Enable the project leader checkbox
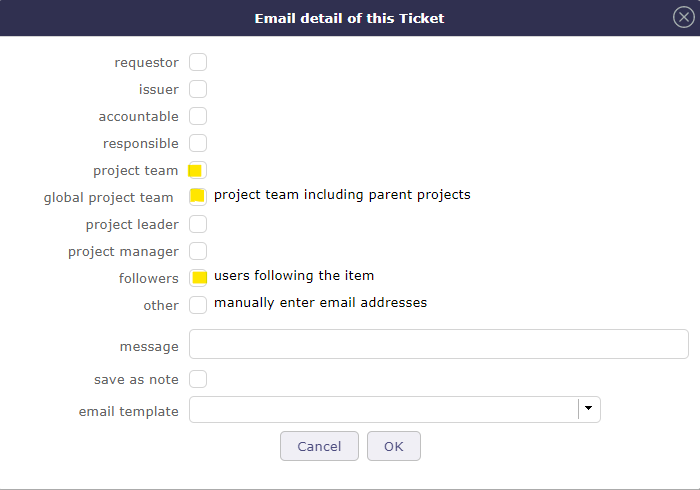 (x=198, y=224)
